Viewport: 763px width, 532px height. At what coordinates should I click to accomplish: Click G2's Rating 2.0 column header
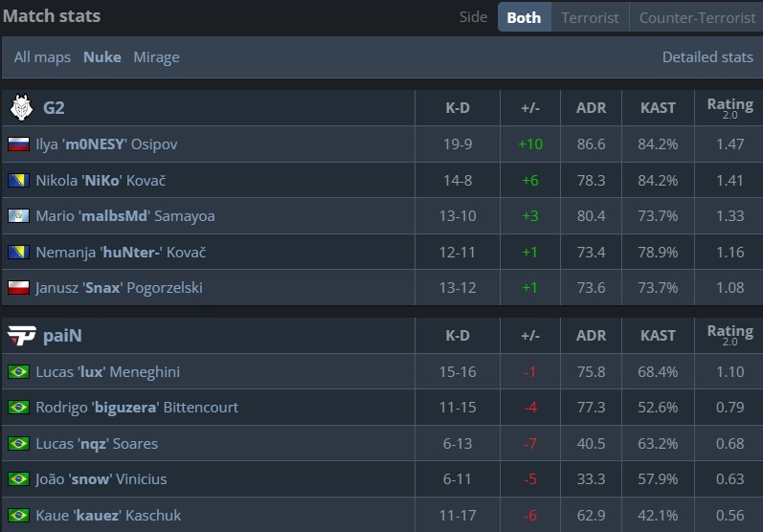[x=729, y=108]
